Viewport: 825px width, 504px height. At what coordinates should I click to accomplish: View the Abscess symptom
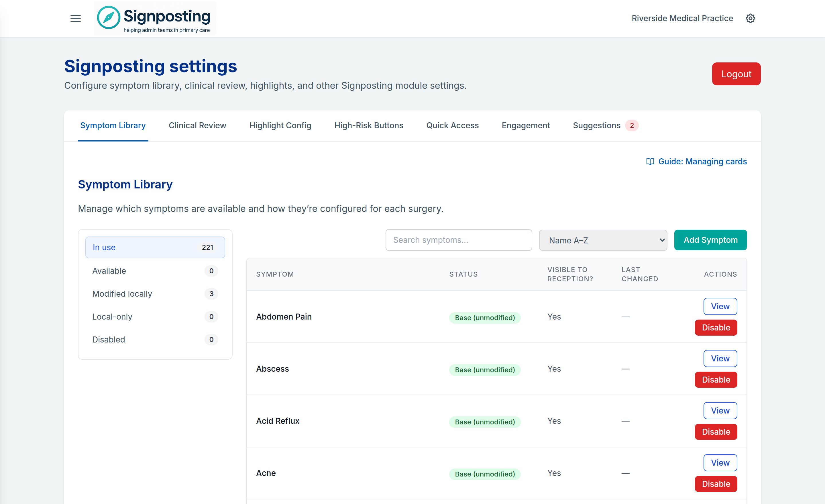720,359
